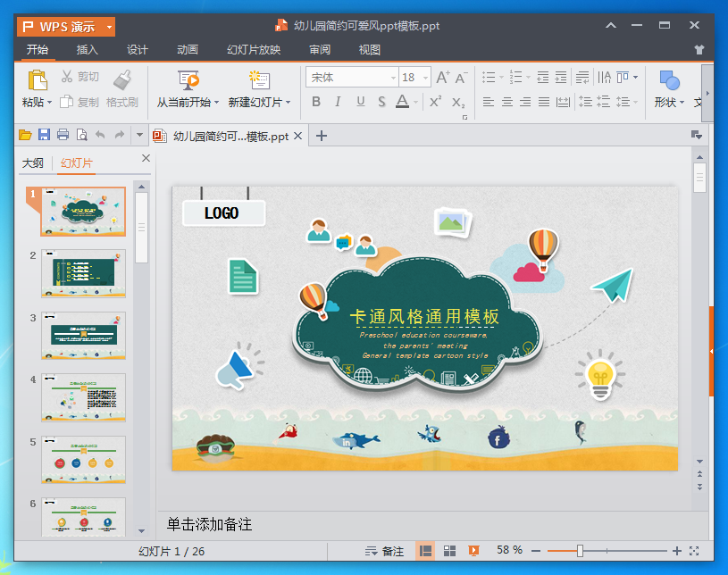Save the presentation with floppy icon

[44, 135]
